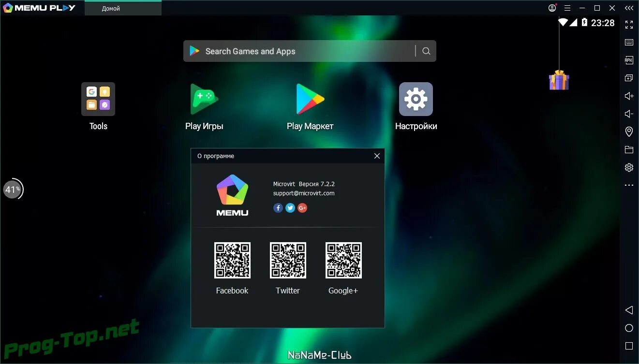Click the clock showing 23:28
639x364 pixels.
point(603,23)
